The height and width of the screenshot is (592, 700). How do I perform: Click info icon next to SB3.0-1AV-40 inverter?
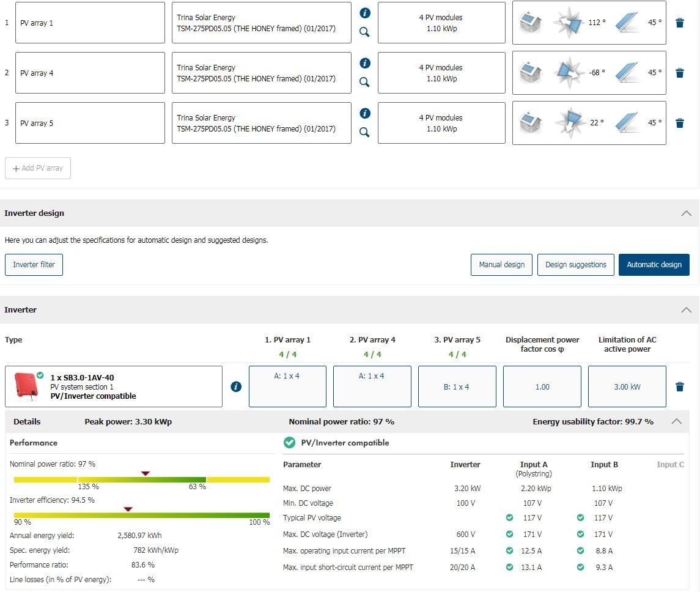(x=236, y=387)
